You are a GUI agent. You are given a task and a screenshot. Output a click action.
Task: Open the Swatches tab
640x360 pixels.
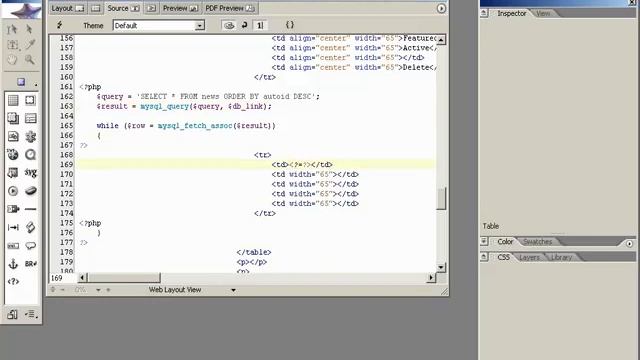click(x=537, y=242)
